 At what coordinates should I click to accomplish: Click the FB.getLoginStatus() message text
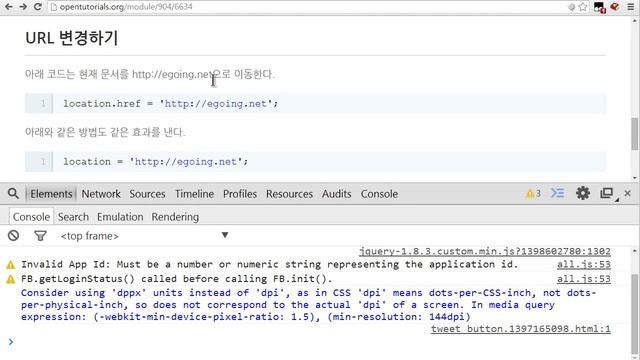(x=176, y=279)
